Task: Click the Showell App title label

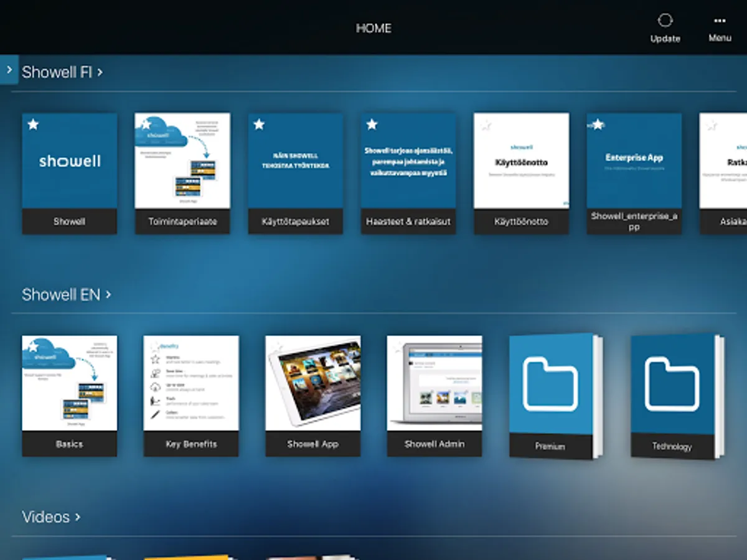Action: point(312,444)
